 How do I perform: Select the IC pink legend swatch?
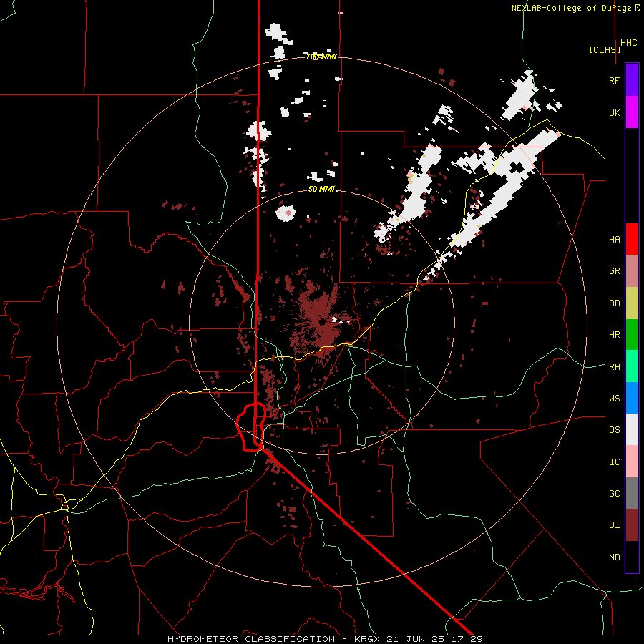tap(632, 462)
